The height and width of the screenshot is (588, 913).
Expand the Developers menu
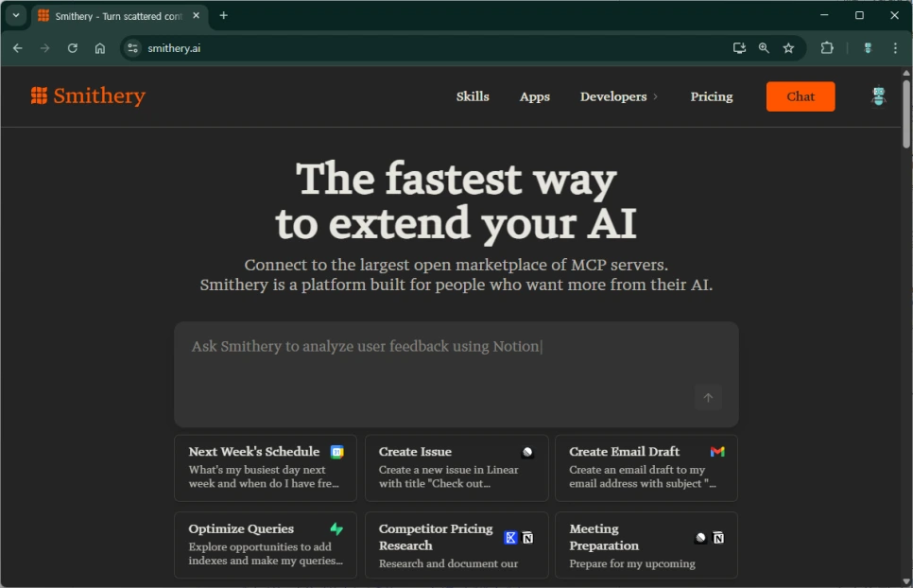tap(618, 96)
